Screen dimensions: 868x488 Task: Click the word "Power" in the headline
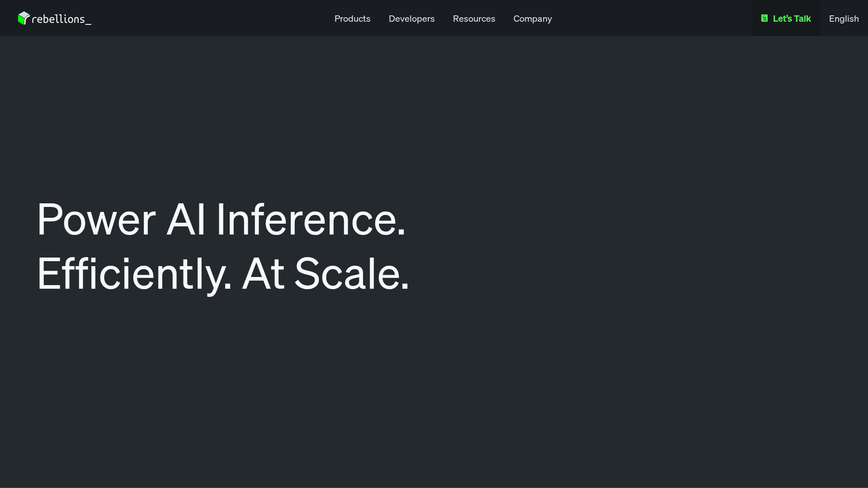click(x=96, y=220)
